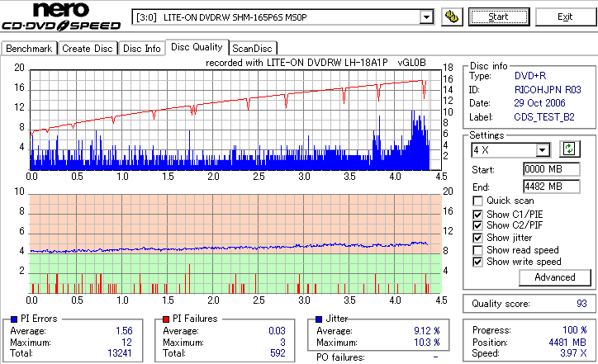
Task: Open the LITE-ON drive selection dropdown
Action: (426, 17)
